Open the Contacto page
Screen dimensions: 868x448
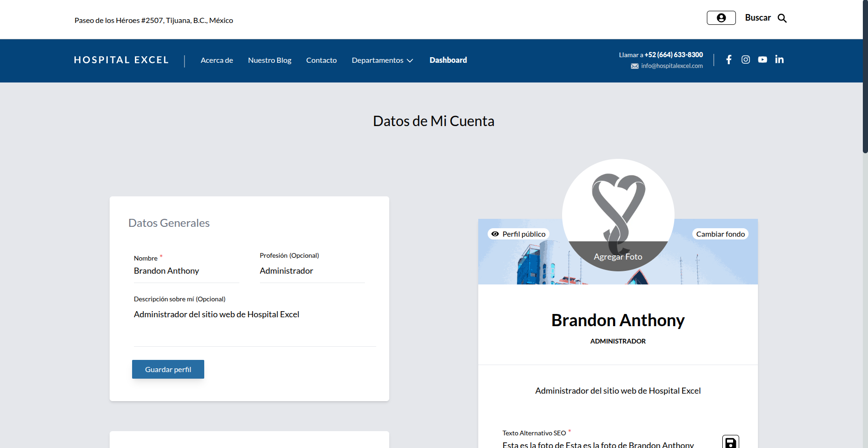pos(321,60)
